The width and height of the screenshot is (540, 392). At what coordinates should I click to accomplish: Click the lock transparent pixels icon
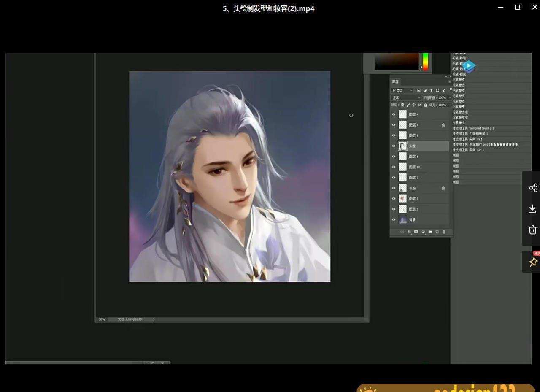pyautogui.click(x=402, y=105)
